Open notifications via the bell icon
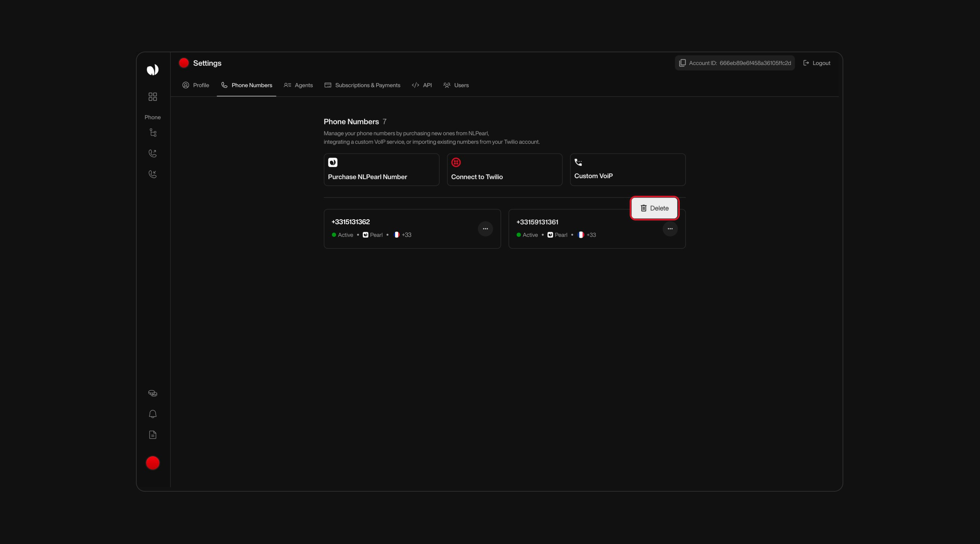980x544 pixels. [x=152, y=414]
